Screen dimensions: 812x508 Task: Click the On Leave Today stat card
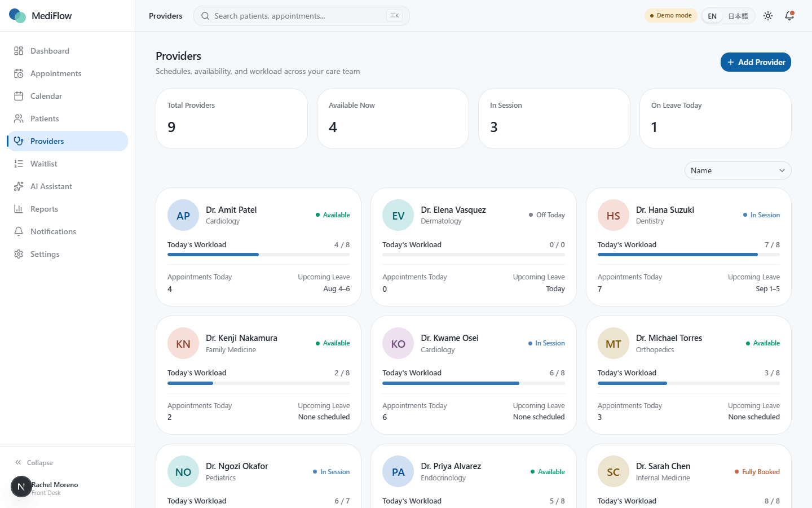(716, 119)
